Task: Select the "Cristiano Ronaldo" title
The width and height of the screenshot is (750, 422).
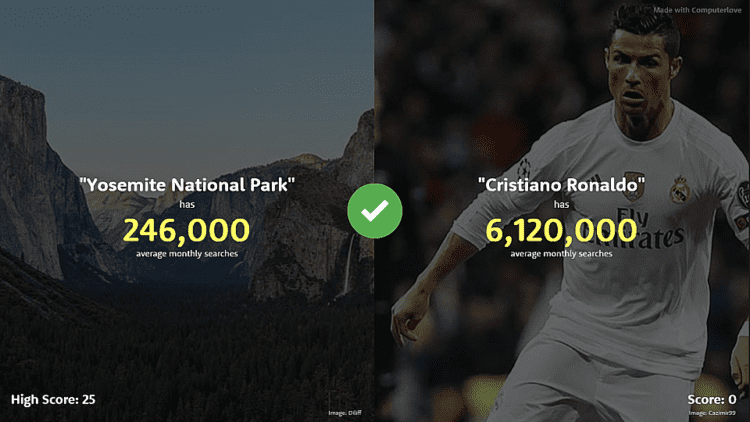Action: [x=562, y=185]
